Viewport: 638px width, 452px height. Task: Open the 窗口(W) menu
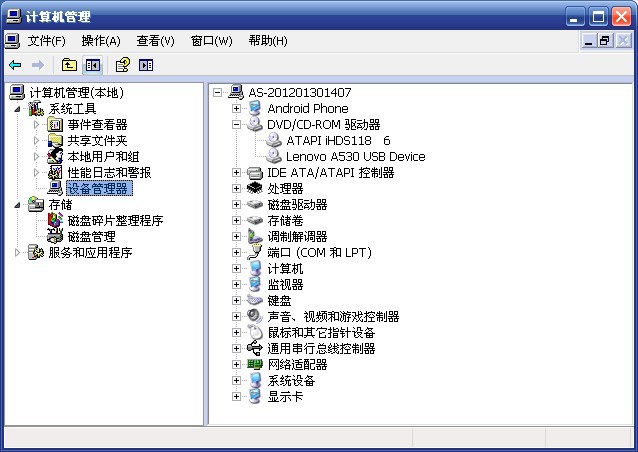pos(212,41)
